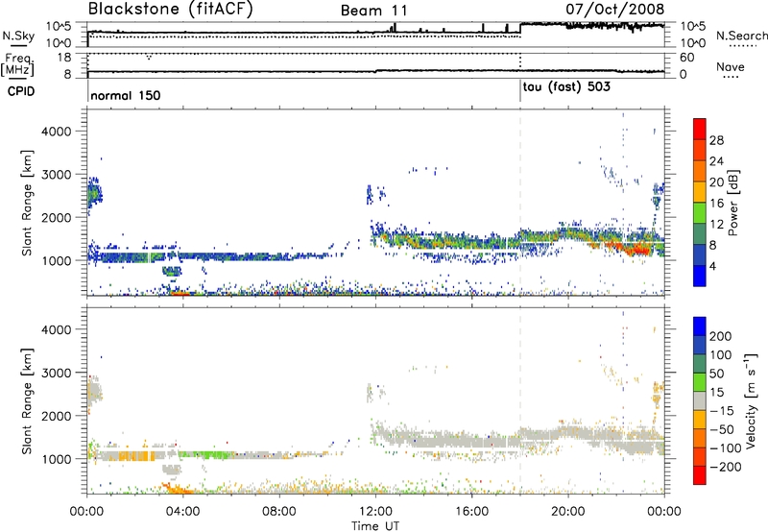The width and height of the screenshot is (768, 532).
Task: Click the '4000' tick on power plot axis
Action: [x=56, y=132]
